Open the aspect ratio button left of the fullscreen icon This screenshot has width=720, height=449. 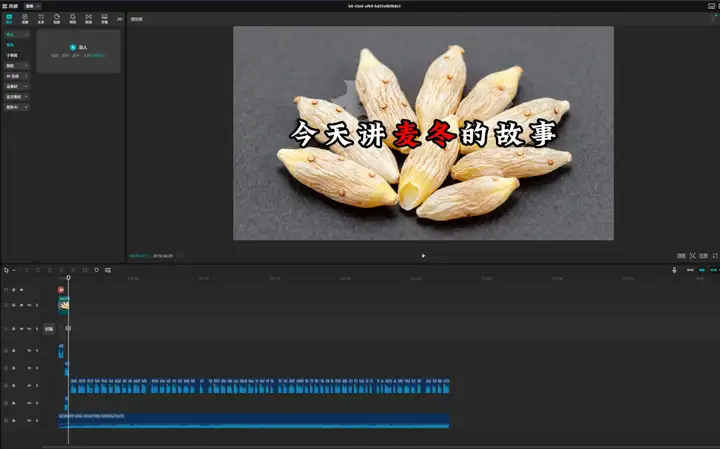tap(703, 256)
